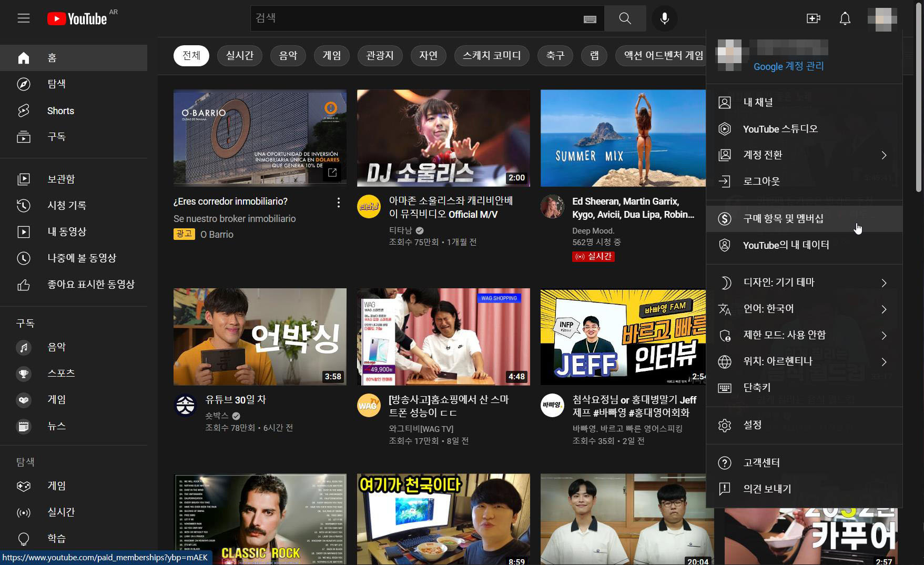This screenshot has width=924, height=565.
Task: Select the 액션 어드벤처 게임 chip
Action: tap(661, 55)
